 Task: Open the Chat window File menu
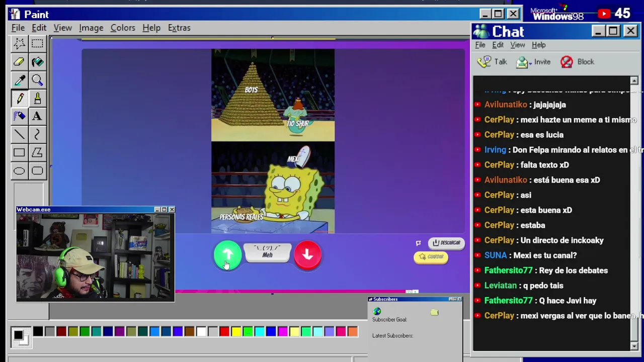(480, 45)
